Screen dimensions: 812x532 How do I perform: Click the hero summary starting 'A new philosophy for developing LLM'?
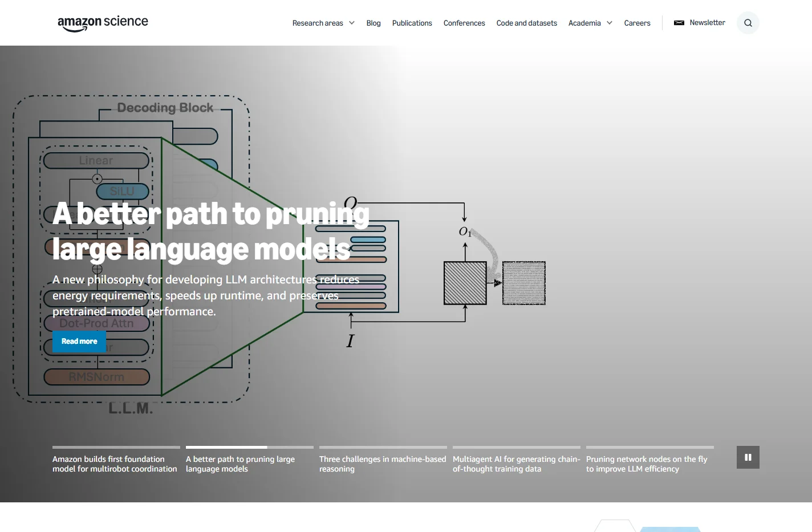(206, 295)
